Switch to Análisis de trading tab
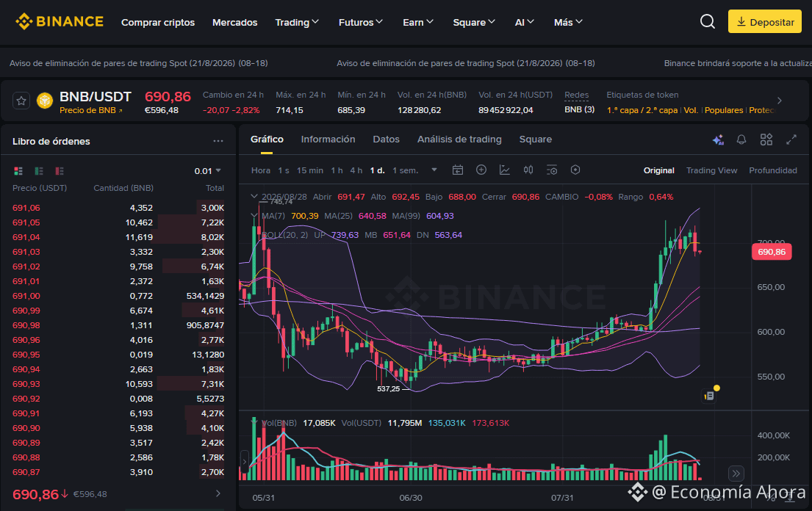Screen dimensions: 812x511 point(459,139)
